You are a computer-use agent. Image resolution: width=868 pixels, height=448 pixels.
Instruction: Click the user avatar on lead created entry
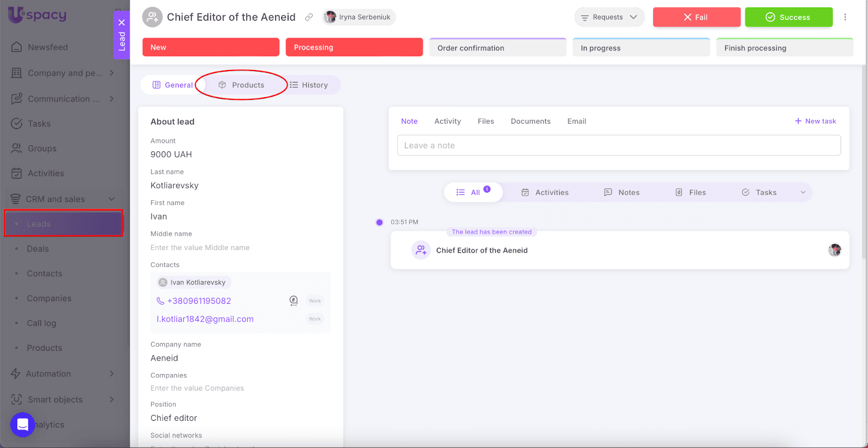coord(834,250)
